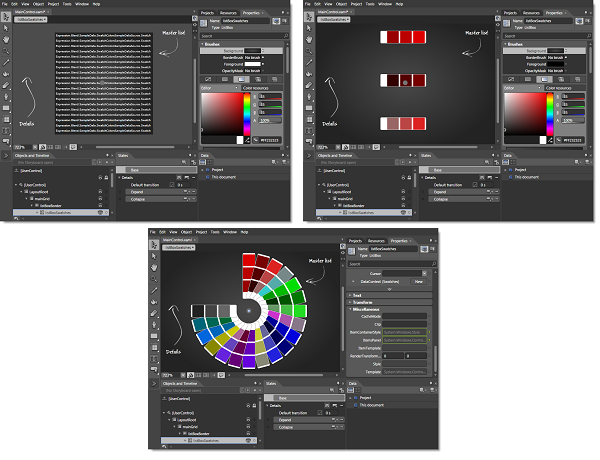This screenshot has height=460, width=600.
Task: Select the Zoom magnifier tool in top-left window
Action: click(6, 51)
